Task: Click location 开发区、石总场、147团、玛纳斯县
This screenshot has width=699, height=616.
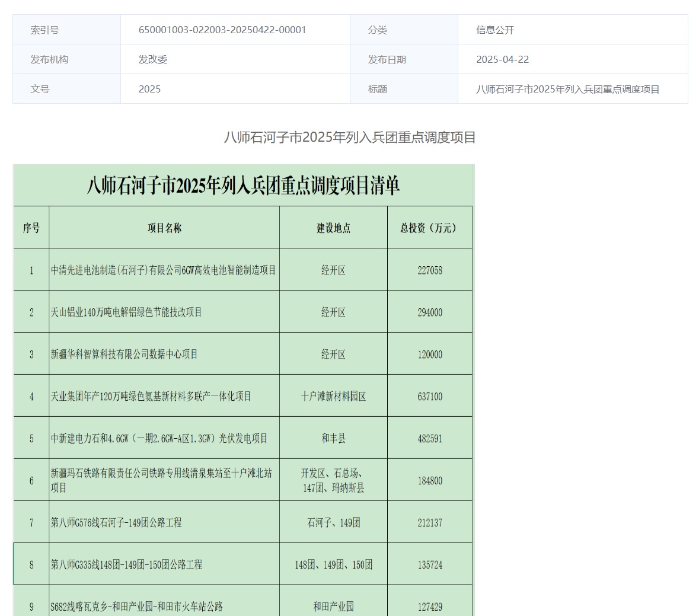Action: click(x=333, y=480)
